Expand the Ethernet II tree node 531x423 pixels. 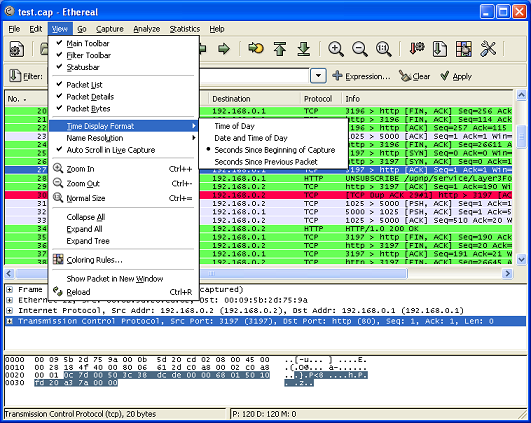pyautogui.click(x=9, y=300)
